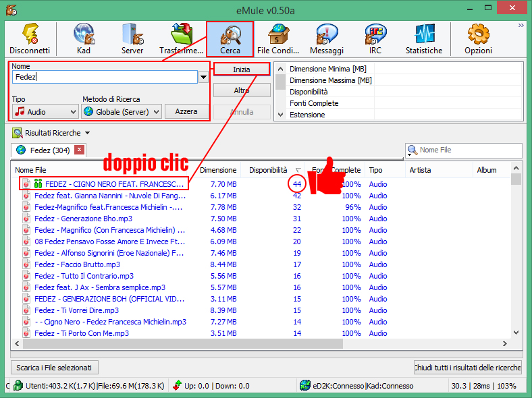
Task: Click the toolbar overflow chevron
Action: [521, 26]
